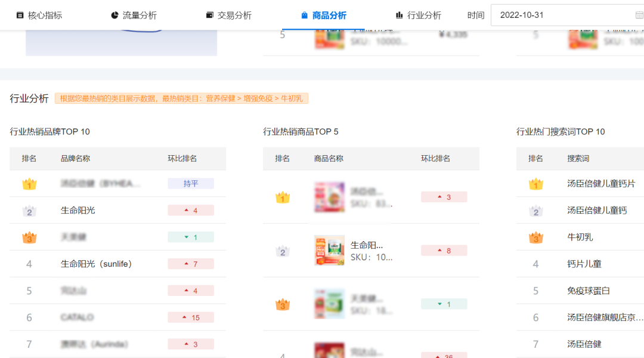Click brand name 生命阳光（sunlife）
This screenshot has height=358, width=644.
point(96,264)
